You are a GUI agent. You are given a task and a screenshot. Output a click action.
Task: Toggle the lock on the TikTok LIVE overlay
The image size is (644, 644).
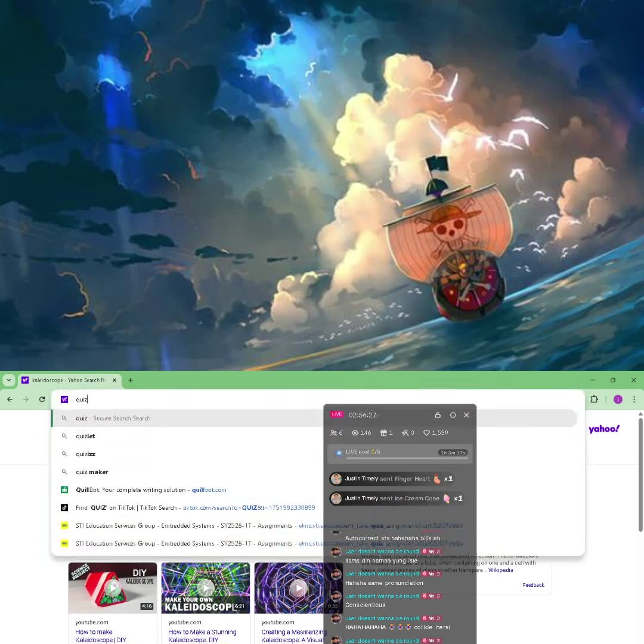point(438,415)
